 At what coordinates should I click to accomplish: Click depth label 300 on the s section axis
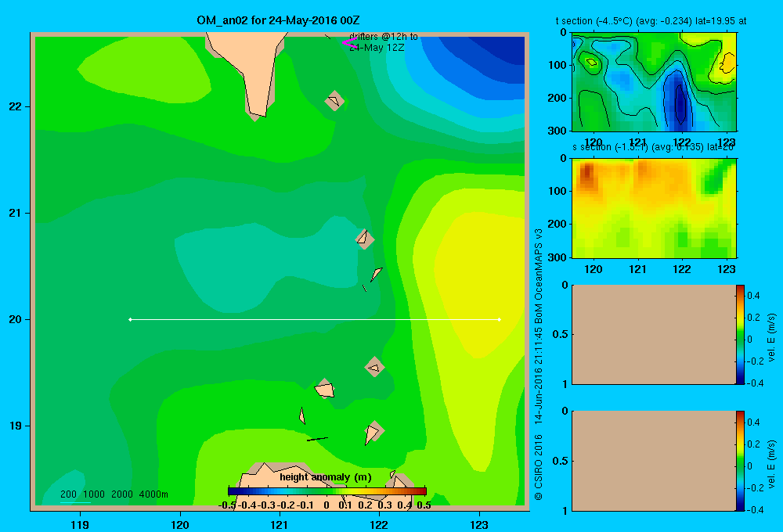coord(558,257)
